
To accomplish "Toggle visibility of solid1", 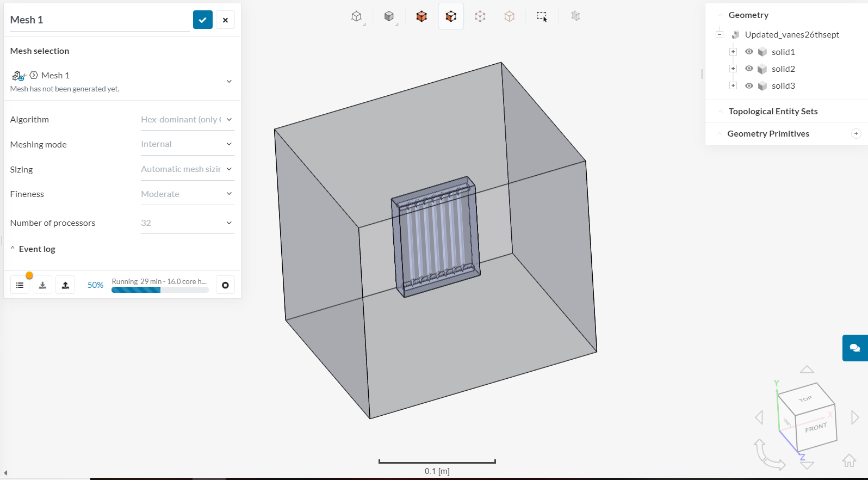I will pos(749,52).
